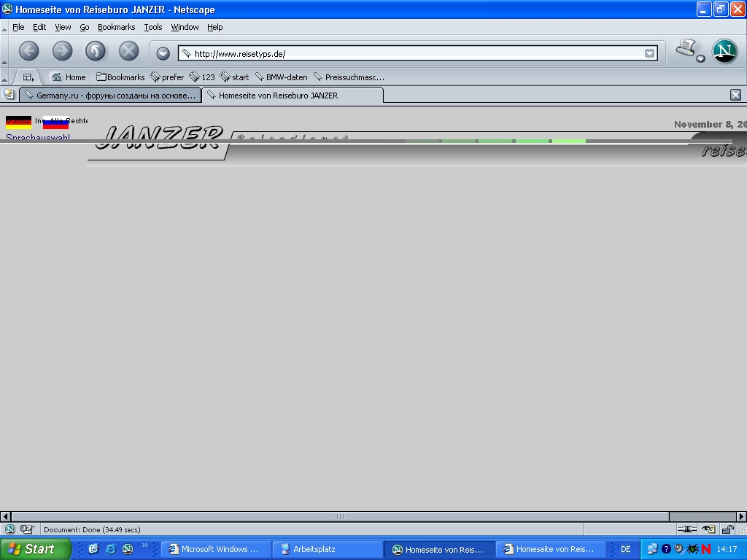Switch to Arbeitsplatz in the taskbar

[328, 549]
